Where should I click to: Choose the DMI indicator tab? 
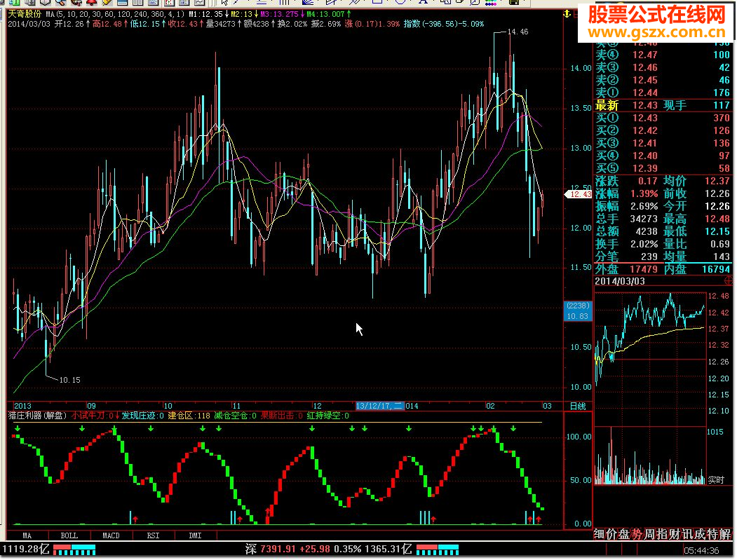click(195, 536)
